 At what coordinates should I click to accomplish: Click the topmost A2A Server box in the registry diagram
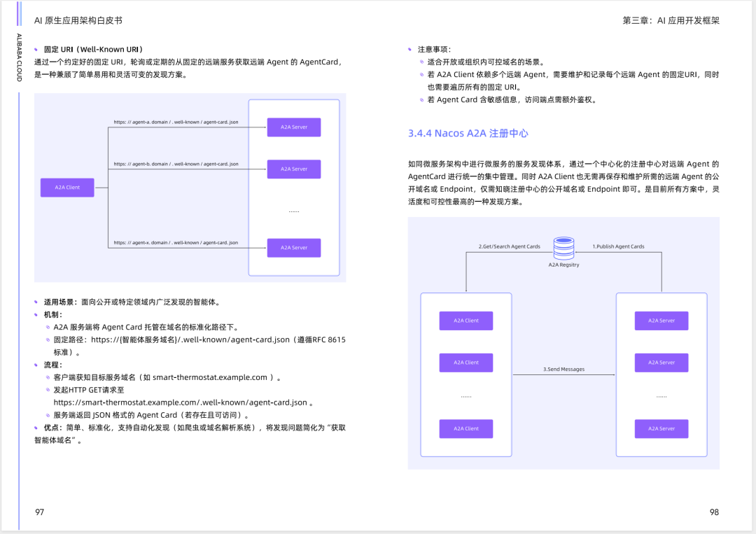[x=661, y=321]
